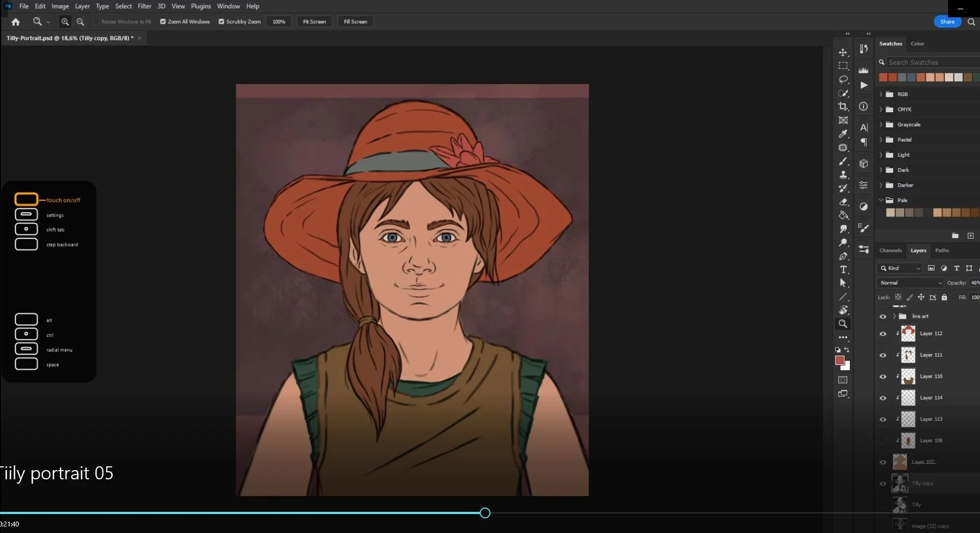Open the Histogram panel icon
980x533 pixels.
(x=863, y=70)
